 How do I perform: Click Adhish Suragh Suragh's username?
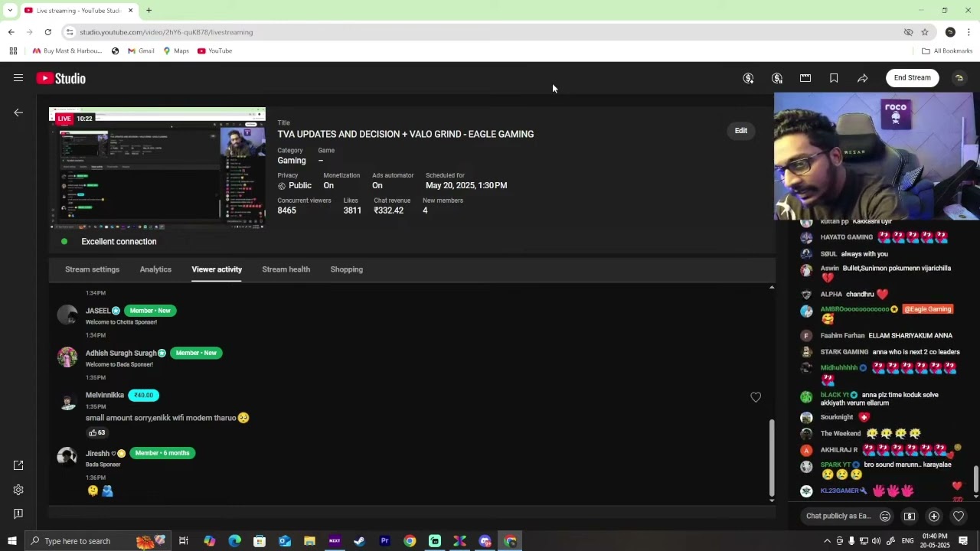[x=121, y=353]
